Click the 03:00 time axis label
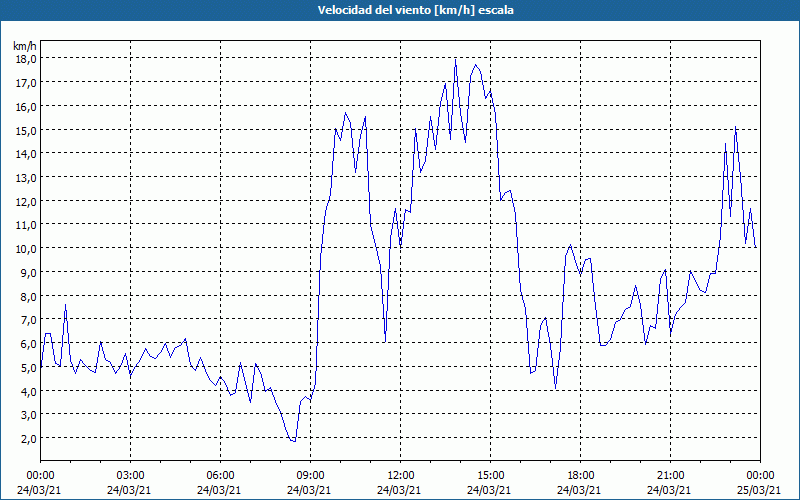The height and width of the screenshot is (500, 800). 130,476
